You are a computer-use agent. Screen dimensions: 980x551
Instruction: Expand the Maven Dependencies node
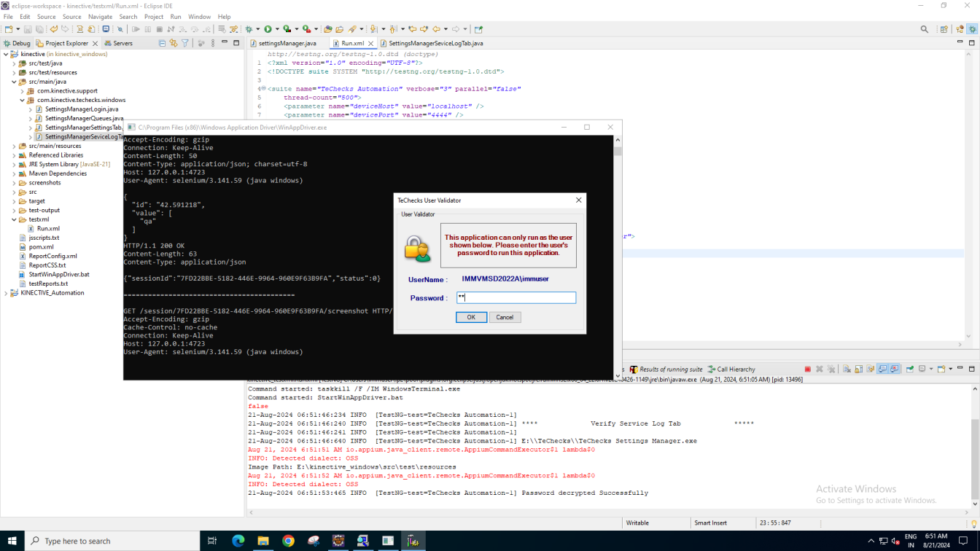[14, 173]
